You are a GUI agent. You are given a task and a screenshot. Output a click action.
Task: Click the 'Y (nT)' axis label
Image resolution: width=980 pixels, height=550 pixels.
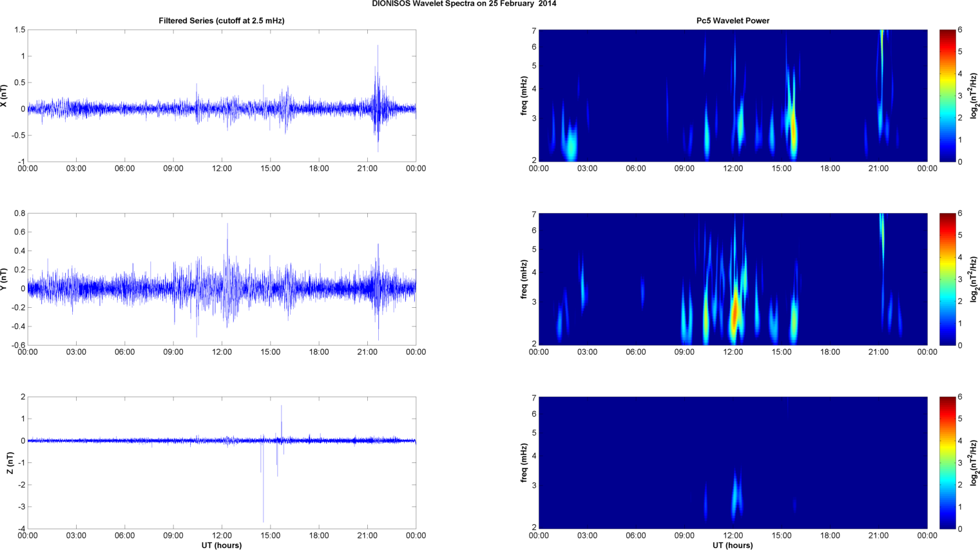5,280
